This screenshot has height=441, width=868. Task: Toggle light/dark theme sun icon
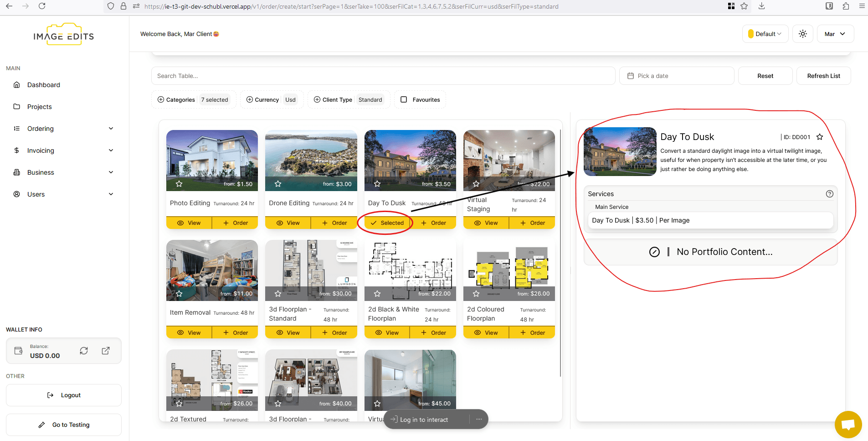point(803,34)
